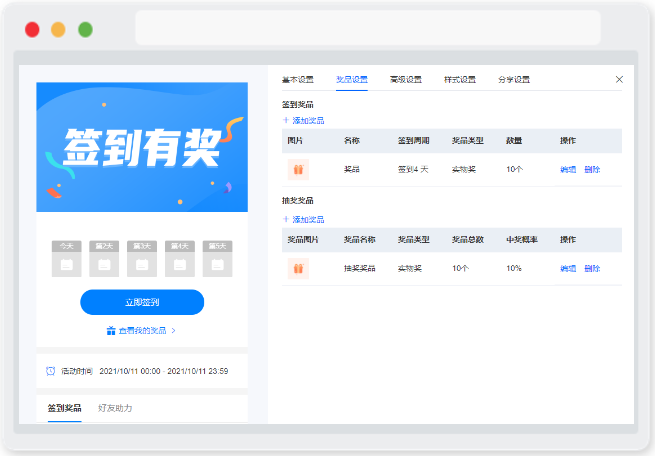
Task: Click the 第2天 calendar icon
Action: (104, 264)
